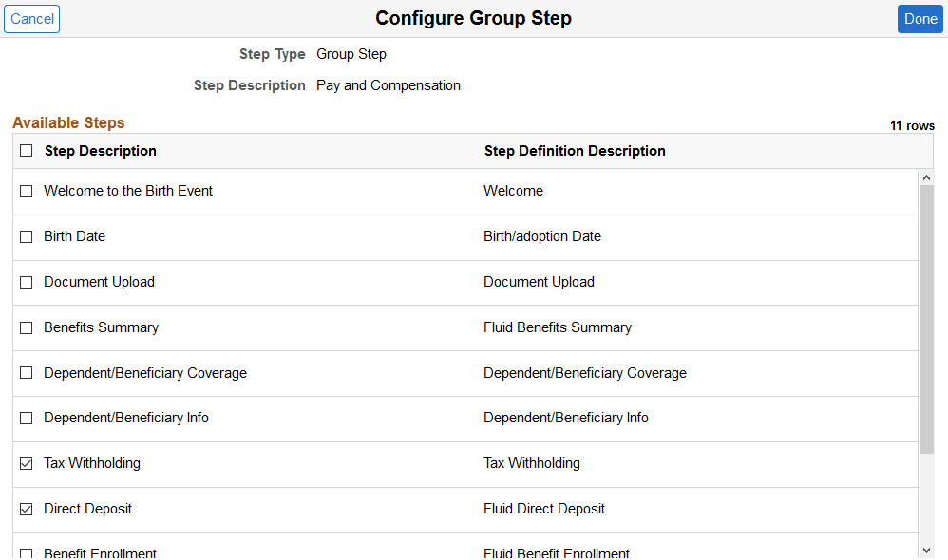This screenshot has height=560, width=948.
Task: Click the 'Dependent/Beneficiary Coverage' definition cell
Action: 584,373
